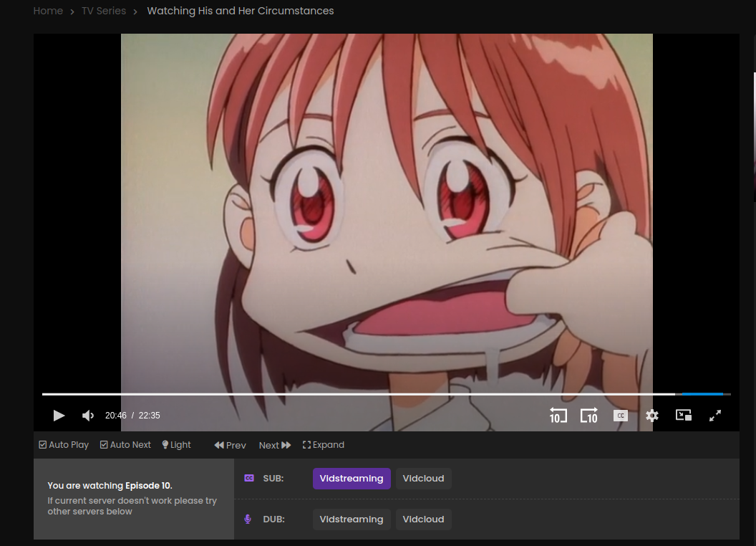Toggle the Light mode bulb
The image size is (756, 546).
point(176,445)
